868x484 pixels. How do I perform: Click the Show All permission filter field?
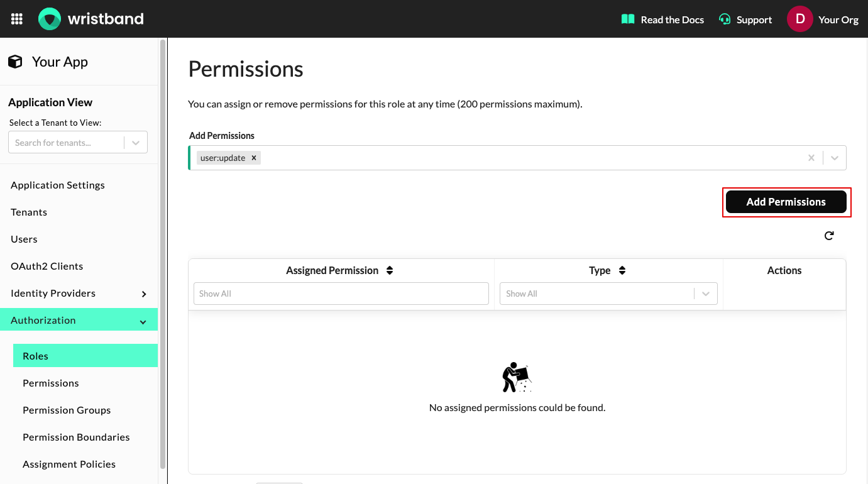pyautogui.click(x=341, y=294)
